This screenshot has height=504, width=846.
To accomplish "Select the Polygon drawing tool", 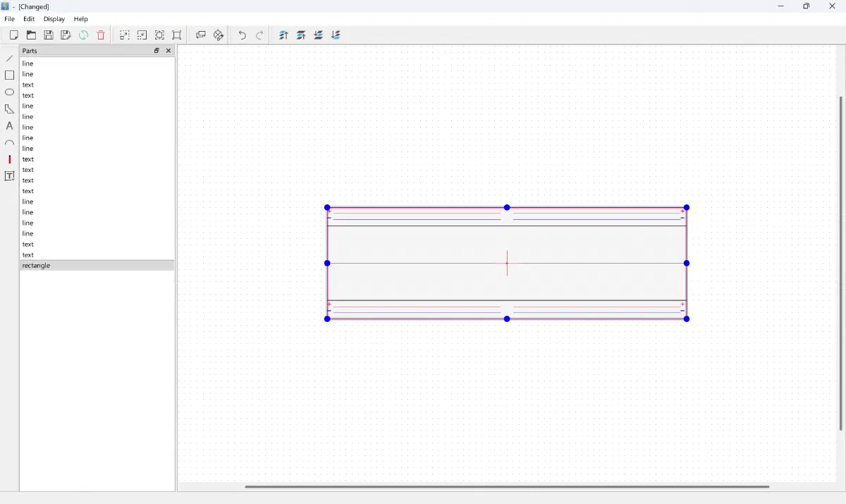I will (9, 109).
